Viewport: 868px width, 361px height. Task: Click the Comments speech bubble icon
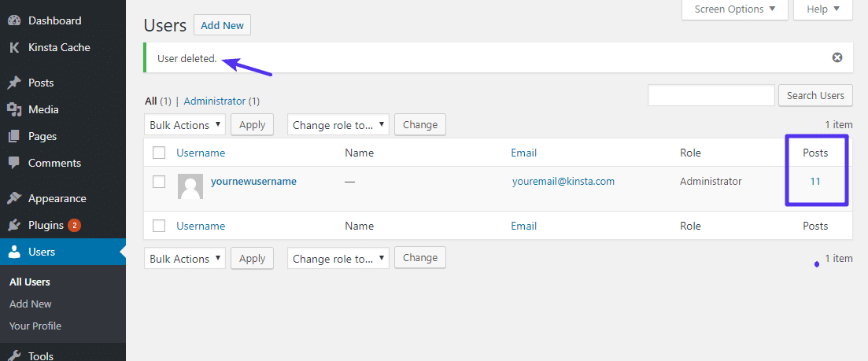point(14,163)
